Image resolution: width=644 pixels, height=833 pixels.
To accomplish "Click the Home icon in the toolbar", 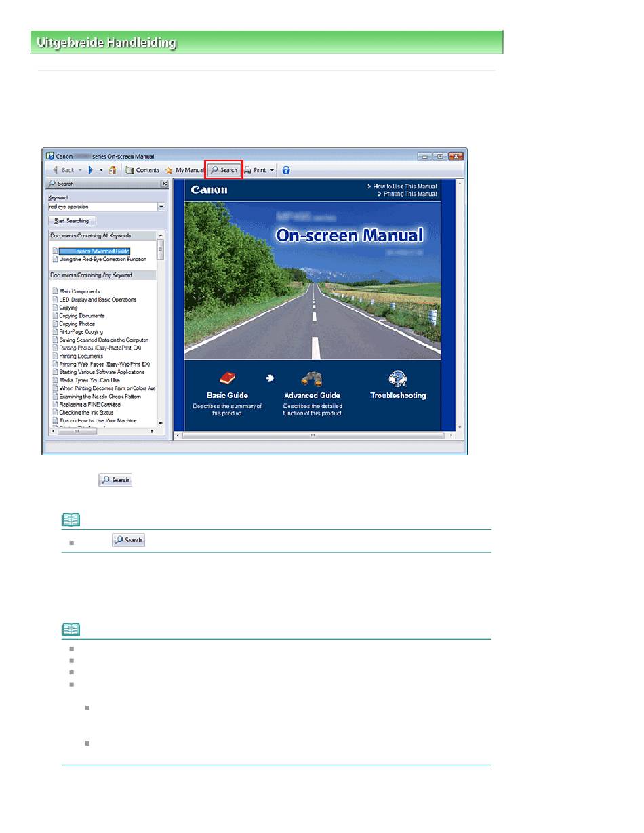I will click(113, 170).
